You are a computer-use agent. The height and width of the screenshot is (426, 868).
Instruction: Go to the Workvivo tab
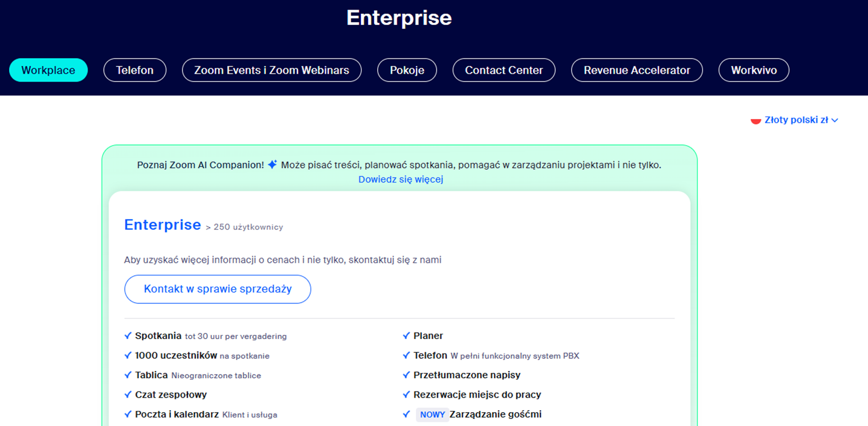[x=754, y=70]
